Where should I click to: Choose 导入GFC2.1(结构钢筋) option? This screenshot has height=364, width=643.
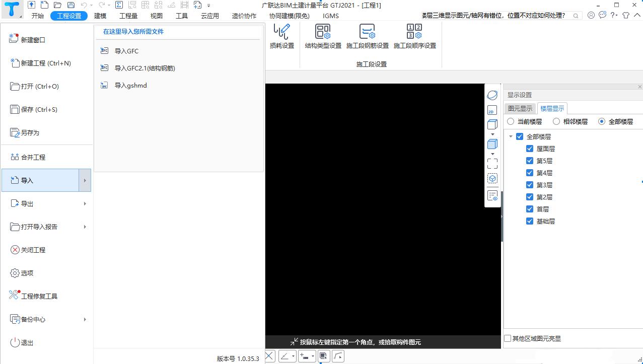coord(145,68)
